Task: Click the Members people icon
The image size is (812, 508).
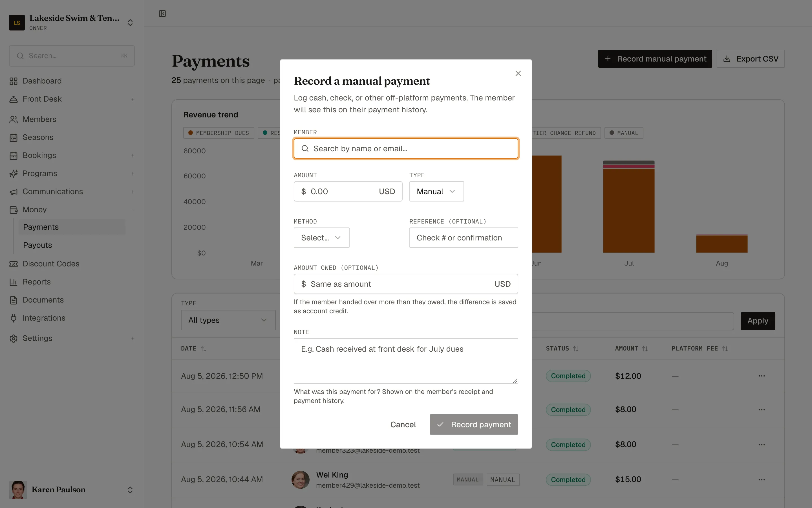Action: point(14,119)
